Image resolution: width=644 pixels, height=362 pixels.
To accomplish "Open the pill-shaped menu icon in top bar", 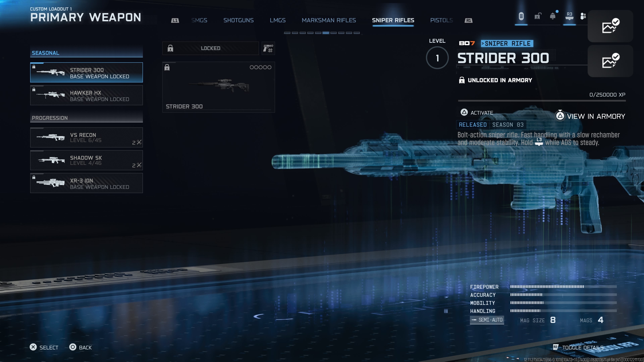I will point(521,16).
